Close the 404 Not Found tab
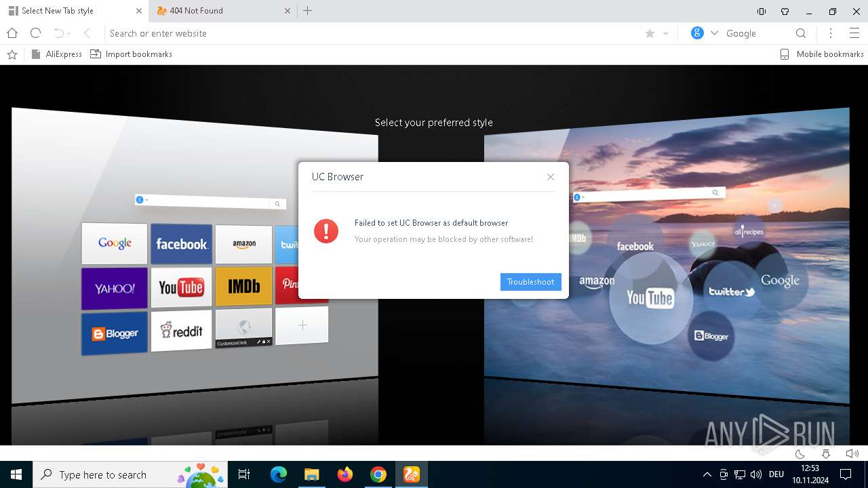This screenshot has width=868, height=488. click(288, 11)
